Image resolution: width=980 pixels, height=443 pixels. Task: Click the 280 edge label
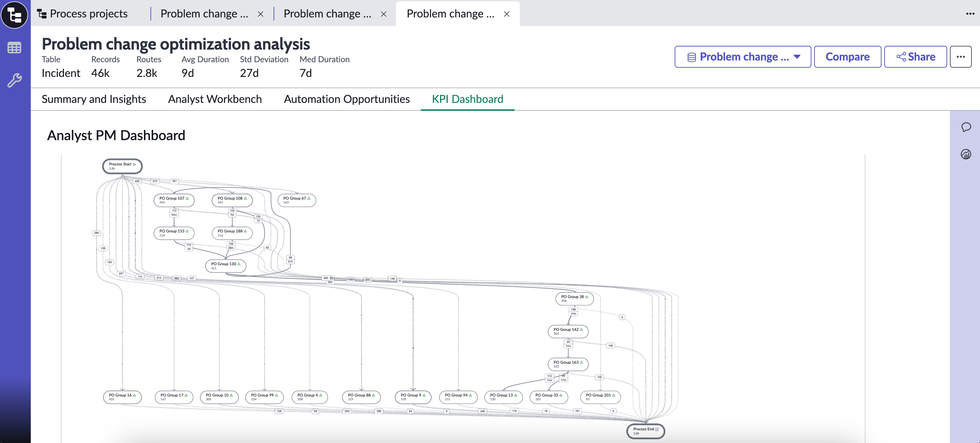[97, 233]
